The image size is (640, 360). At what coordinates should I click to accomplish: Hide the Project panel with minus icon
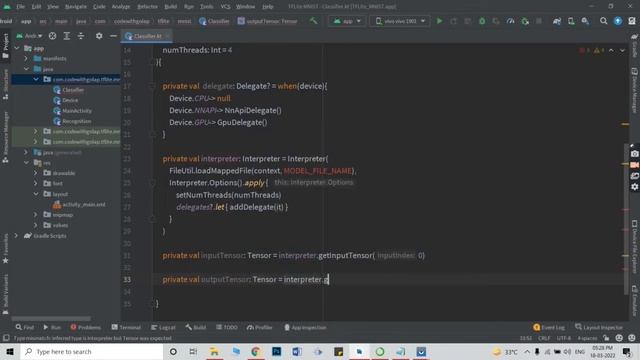tap(113, 36)
